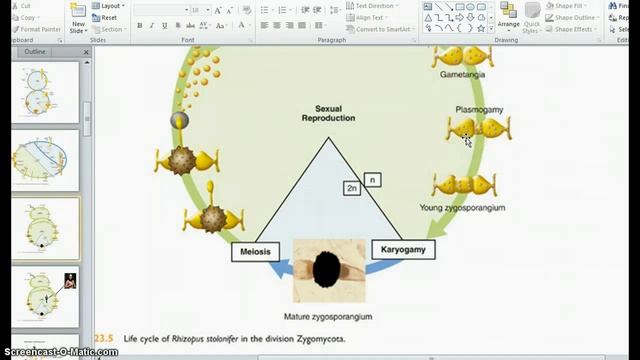
Task: Open the Layout dropdown
Action: 109,6
